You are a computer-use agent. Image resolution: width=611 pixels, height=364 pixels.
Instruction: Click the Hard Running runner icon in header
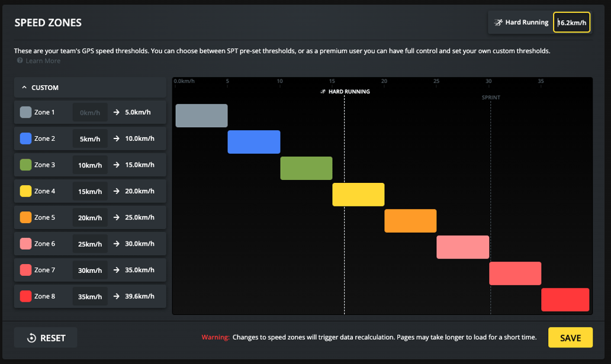pyautogui.click(x=498, y=22)
